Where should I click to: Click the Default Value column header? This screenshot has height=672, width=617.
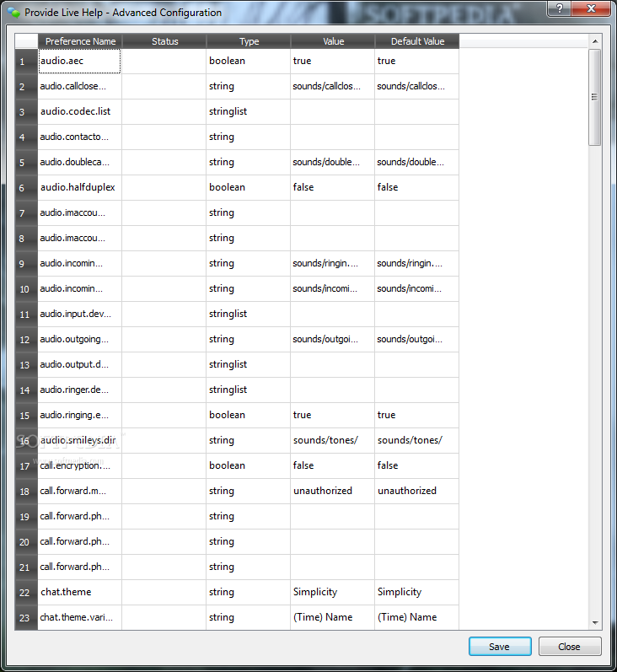(417, 41)
